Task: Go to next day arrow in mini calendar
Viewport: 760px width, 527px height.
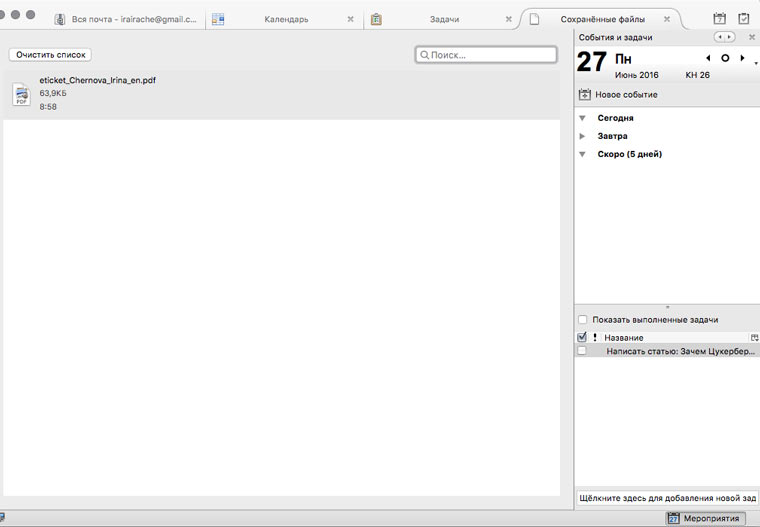Action: click(742, 58)
